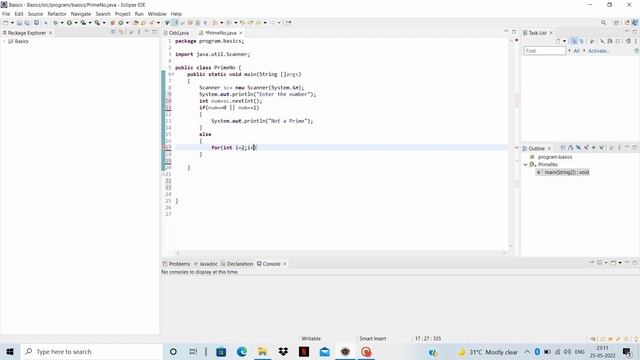Toggle Hide Fields in Outline toolbar
The image size is (640, 360).
578,147
